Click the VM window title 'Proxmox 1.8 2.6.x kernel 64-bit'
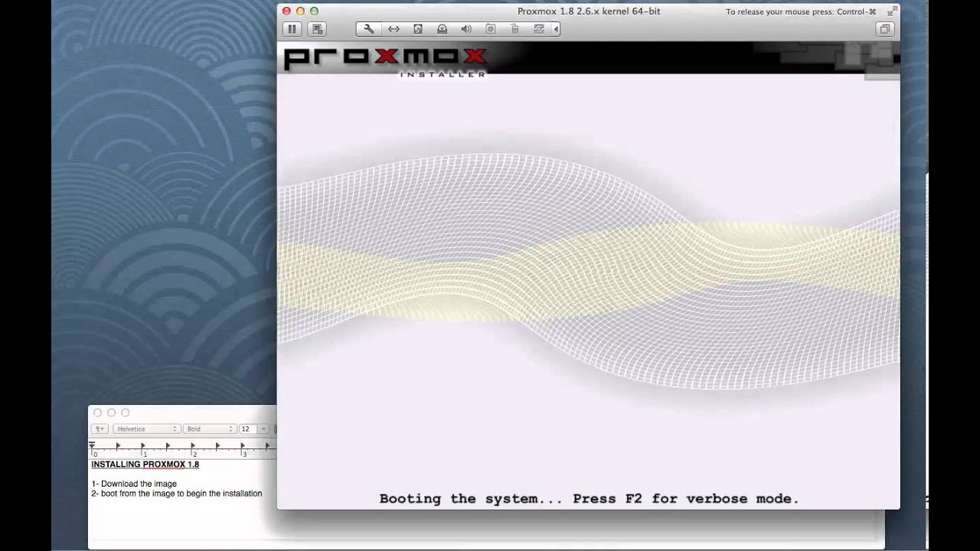Screen dimensions: 980x551 [589, 11]
